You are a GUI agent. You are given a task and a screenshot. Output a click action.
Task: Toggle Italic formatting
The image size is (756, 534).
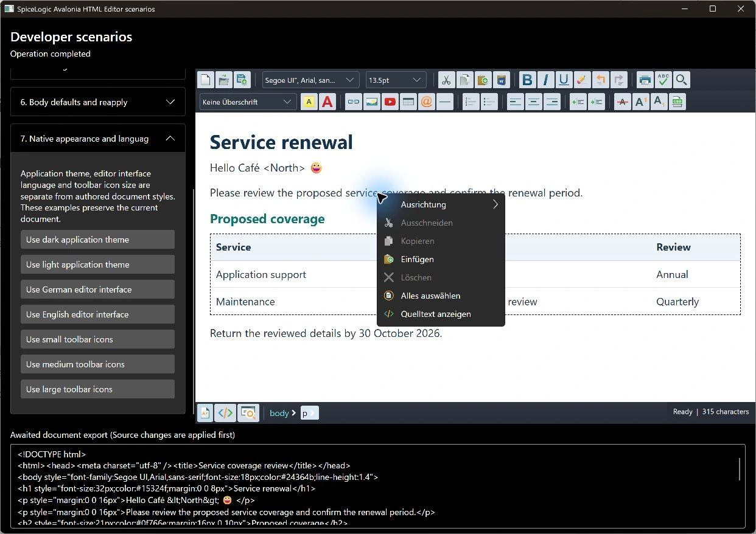545,80
